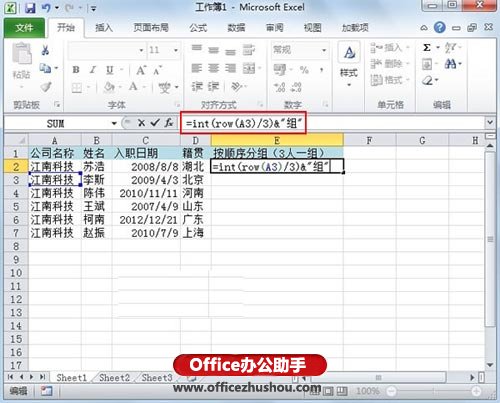Screen dimensions: 500x403
Task: Expand the Undo history dropdown arrow
Action: point(57,8)
